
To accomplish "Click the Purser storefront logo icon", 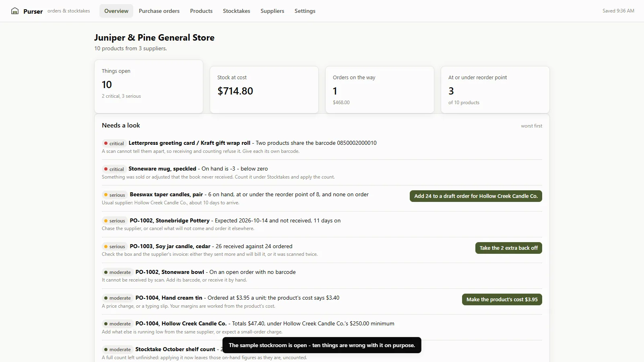I will 15,11.
